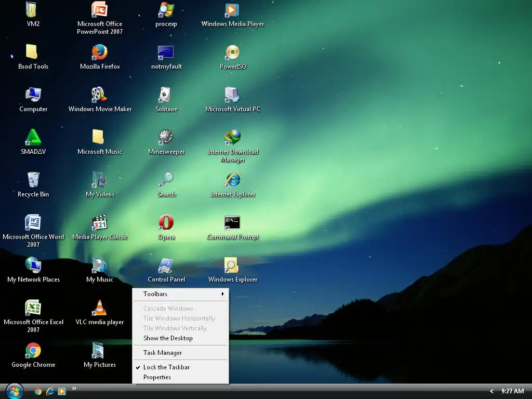Image resolution: width=532 pixels, height=399 pixels.
Task: Select the My Music icon
Action: tap(99, 265)
